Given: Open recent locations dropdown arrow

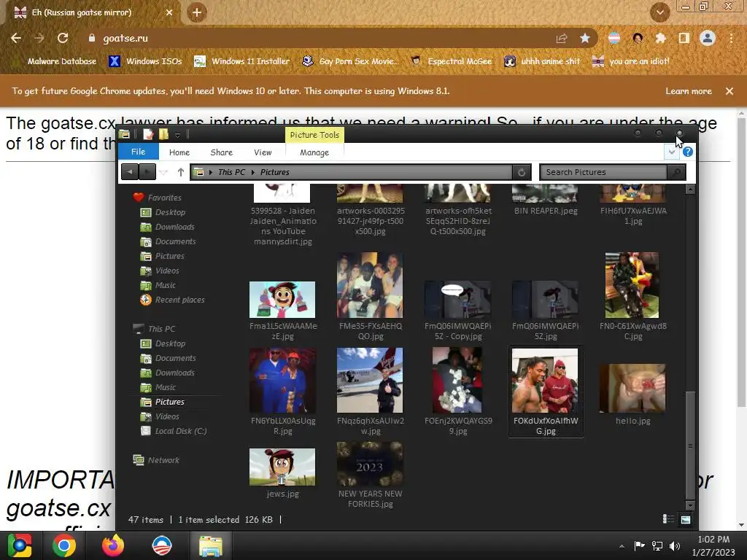Looking at the screenshot, I should coord(163,172).
